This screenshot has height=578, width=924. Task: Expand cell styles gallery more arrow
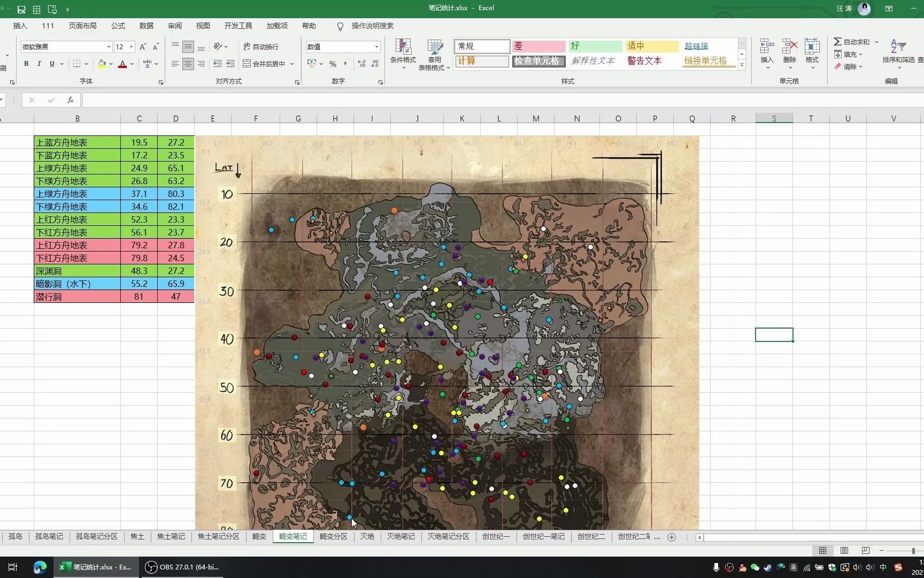(x=742, y=65)
